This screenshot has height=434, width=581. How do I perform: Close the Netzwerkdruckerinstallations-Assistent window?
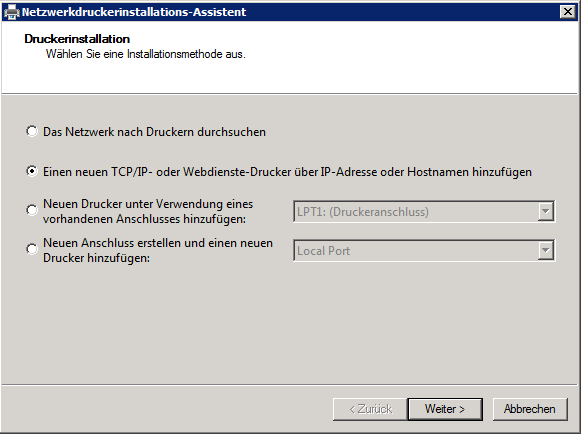pyautogui.click(x=567, y=12)
